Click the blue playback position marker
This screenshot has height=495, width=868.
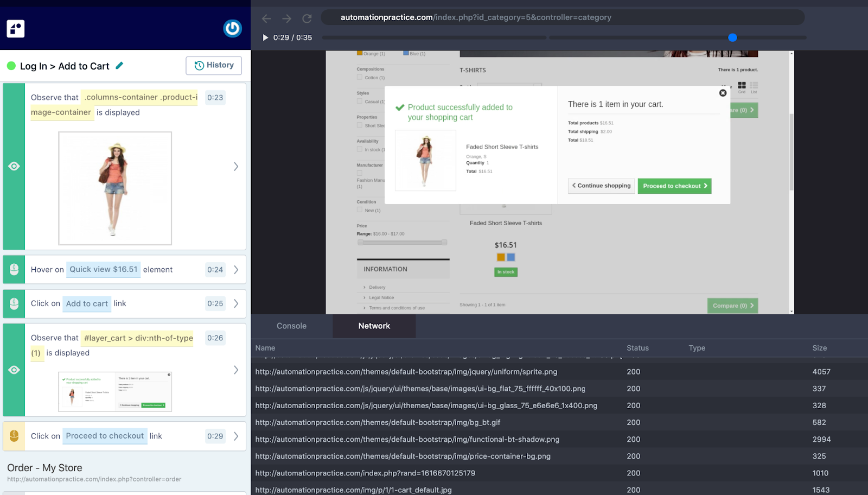(732, 37)
